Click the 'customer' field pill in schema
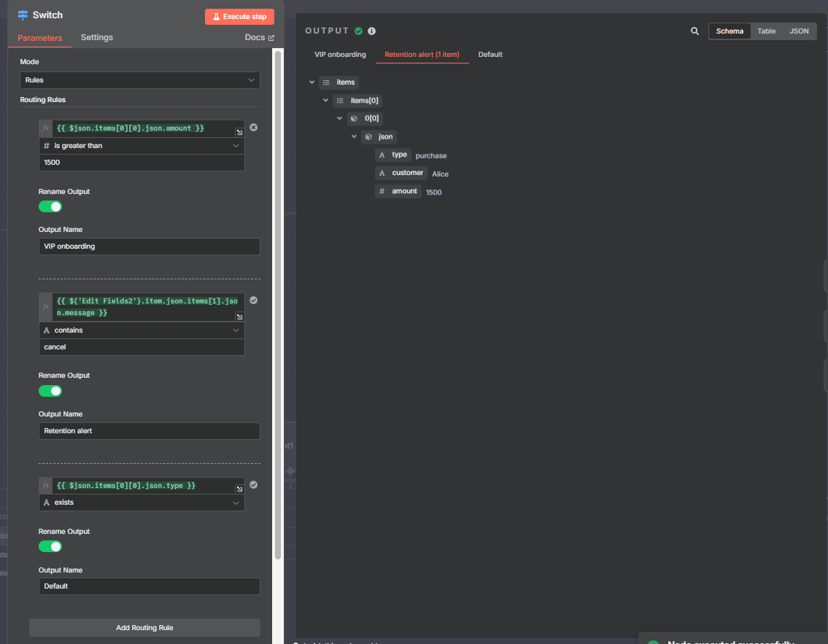This screenshot has height=644, width=828. coord(401,173)
